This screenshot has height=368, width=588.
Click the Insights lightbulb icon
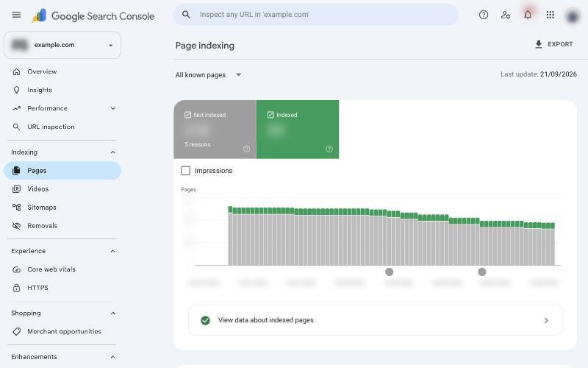[x=16, y=90]
